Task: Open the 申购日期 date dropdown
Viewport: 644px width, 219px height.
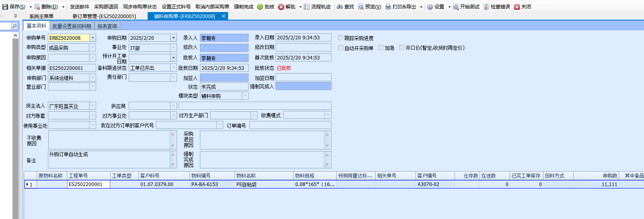Action: (x=174, y=38)
